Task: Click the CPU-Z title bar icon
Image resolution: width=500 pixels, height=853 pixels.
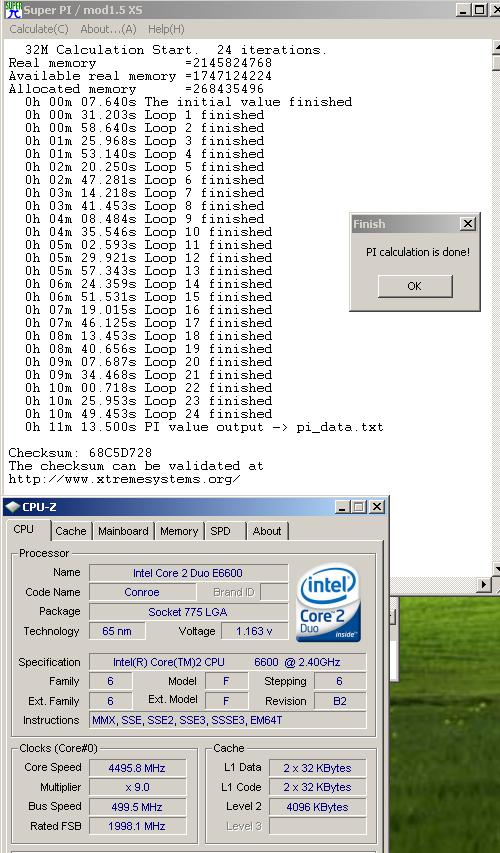Action: coord(12,507)
